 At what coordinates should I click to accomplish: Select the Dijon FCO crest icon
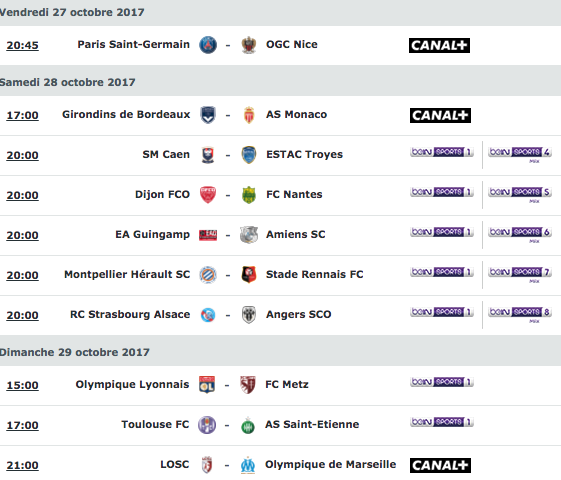208,195
